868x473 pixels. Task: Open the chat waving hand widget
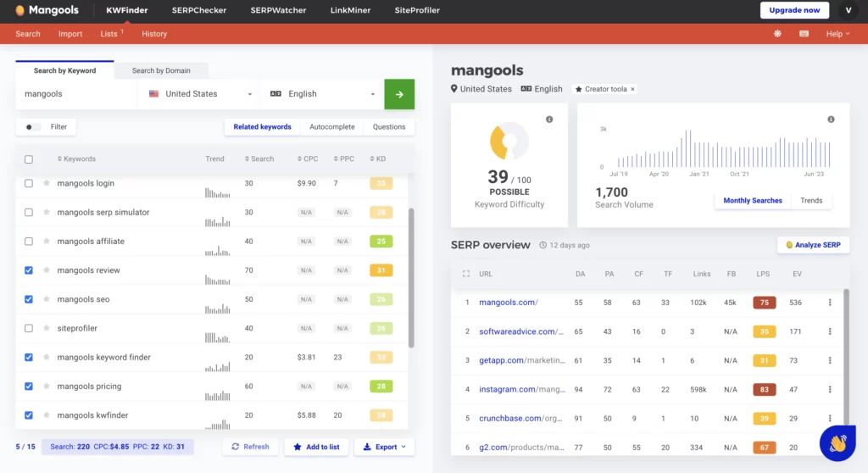click(837, 443)
